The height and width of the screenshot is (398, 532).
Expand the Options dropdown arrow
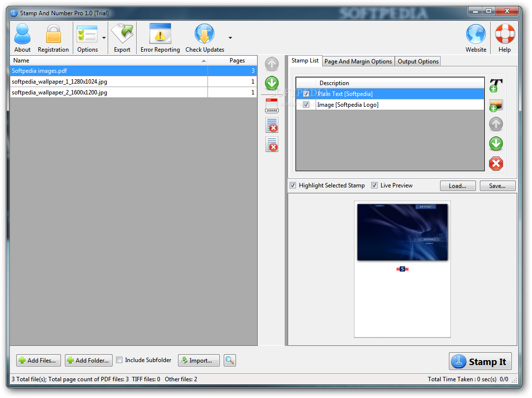(x=104, y=38)
